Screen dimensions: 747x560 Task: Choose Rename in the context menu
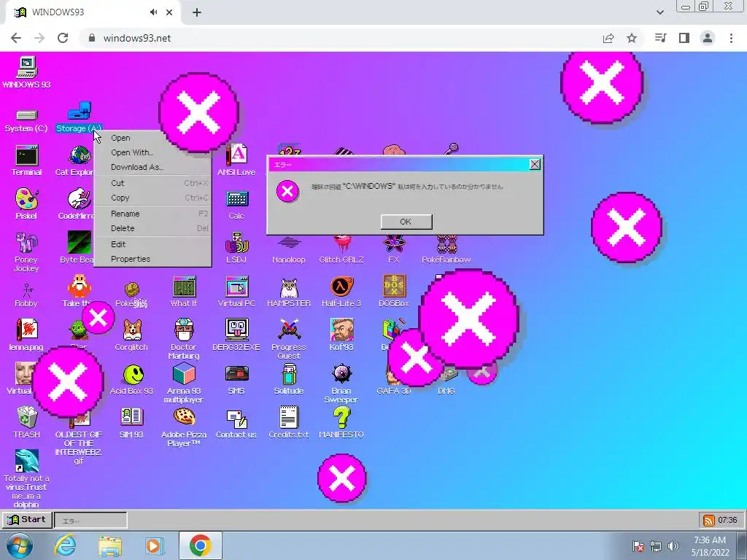[x=152, y=214]
